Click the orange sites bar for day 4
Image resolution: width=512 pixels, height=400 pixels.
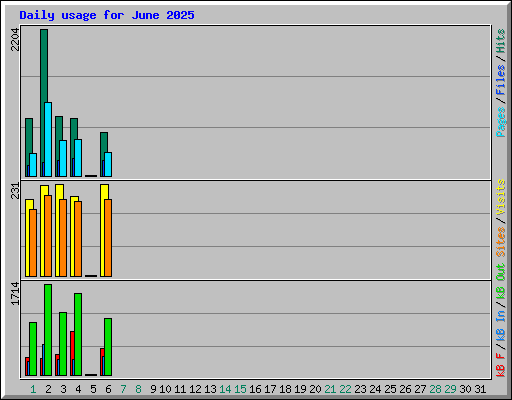coord(78,239)
